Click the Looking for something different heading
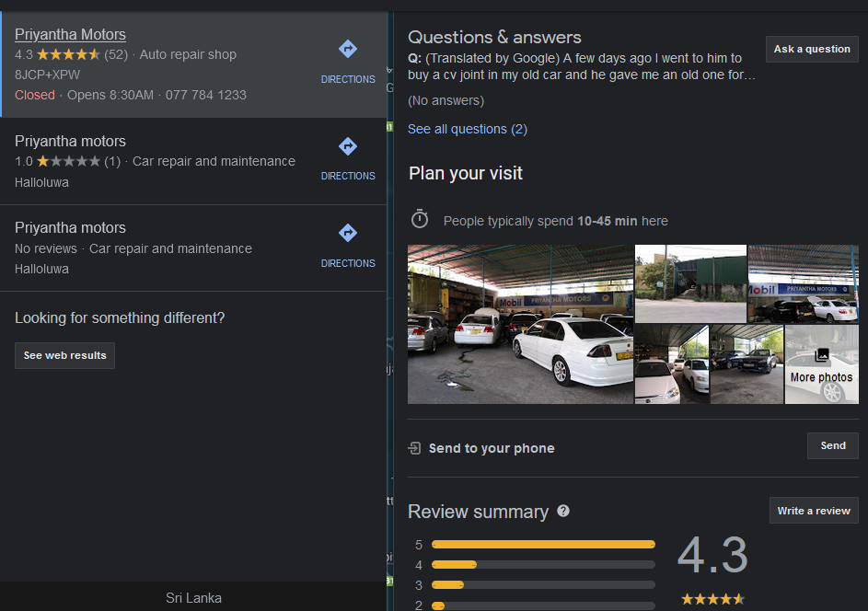The image size is (868, 611). (x=120, y=317)
